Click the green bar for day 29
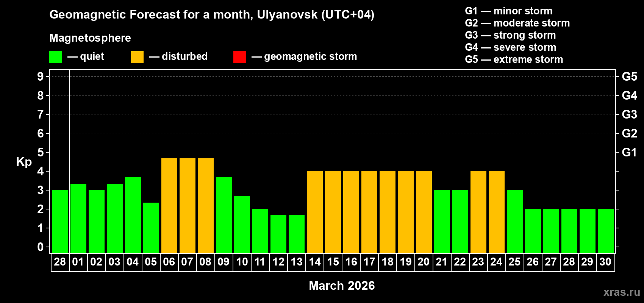Image resolution: width=644 pixels, height=303 pixels. point(588,231)
